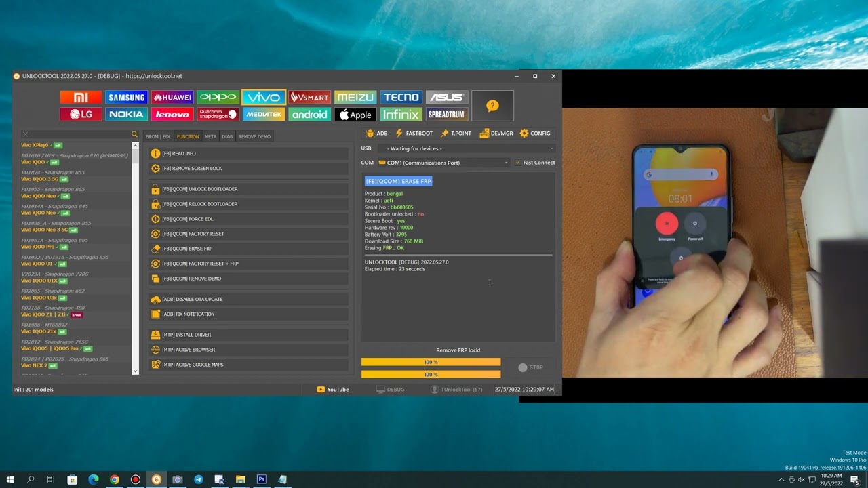The image size is (868, 488).
Task: Click the DEBUG status bar entry
Action: 391,390
